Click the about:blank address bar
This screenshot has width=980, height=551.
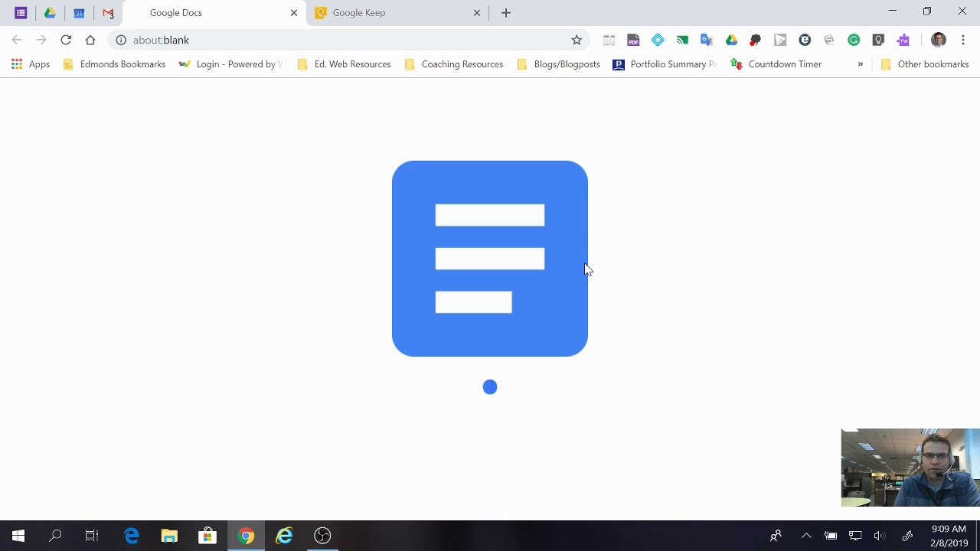[x=348, y=40]
